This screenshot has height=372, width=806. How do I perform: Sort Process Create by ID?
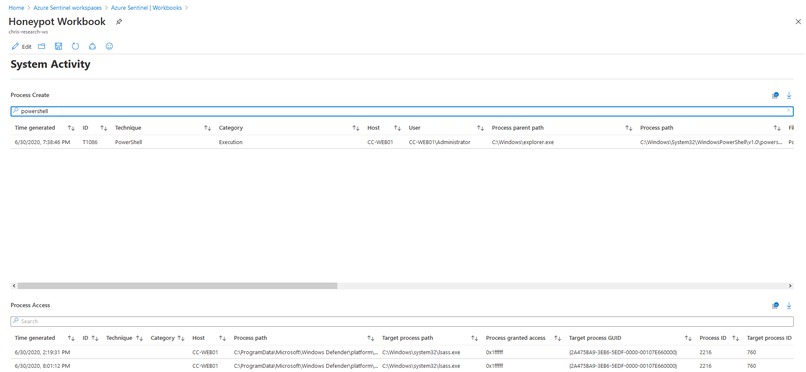coord(103,128)
